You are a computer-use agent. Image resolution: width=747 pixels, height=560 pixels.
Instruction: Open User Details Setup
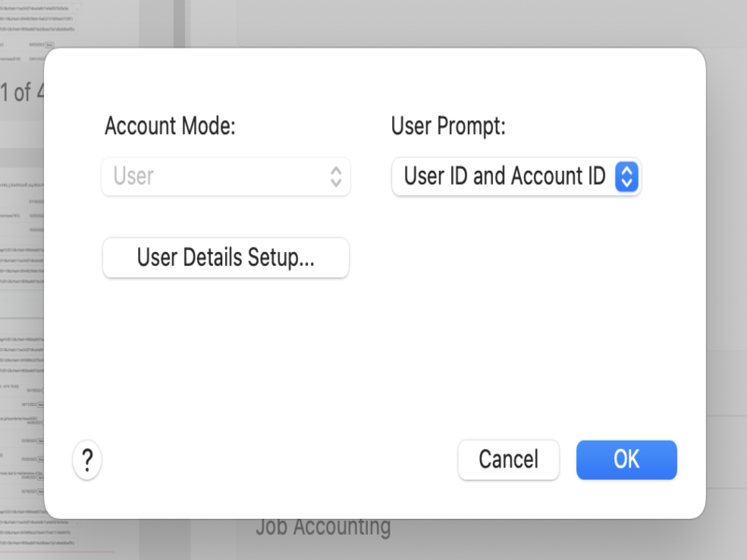[x=225, y=258]
